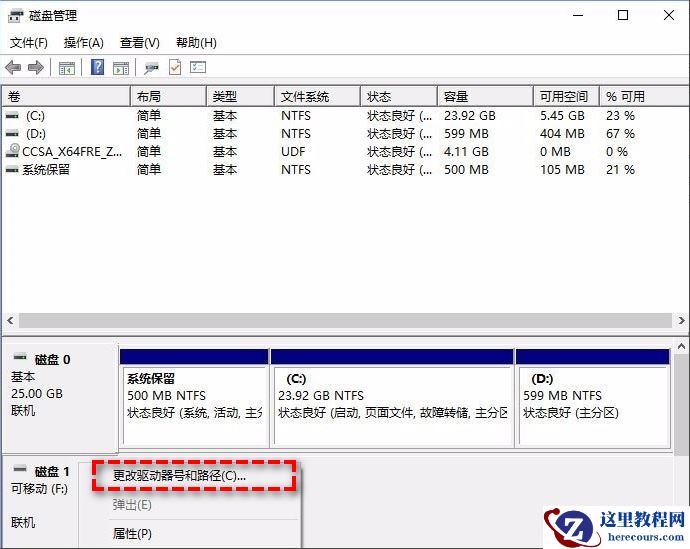Viewport: 690px width, 549px height.
Task: Select the (C:) volume row
Action: tap(345, 116)
